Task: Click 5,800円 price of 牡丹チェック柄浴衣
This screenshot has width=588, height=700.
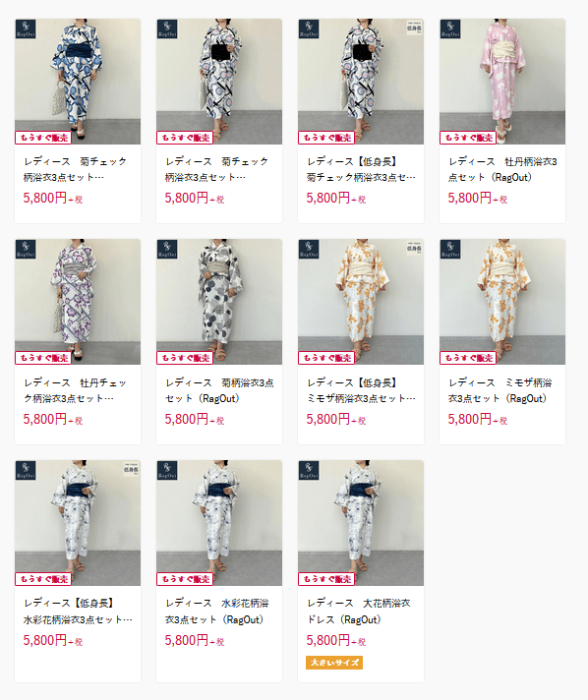Action: [44, 419]
